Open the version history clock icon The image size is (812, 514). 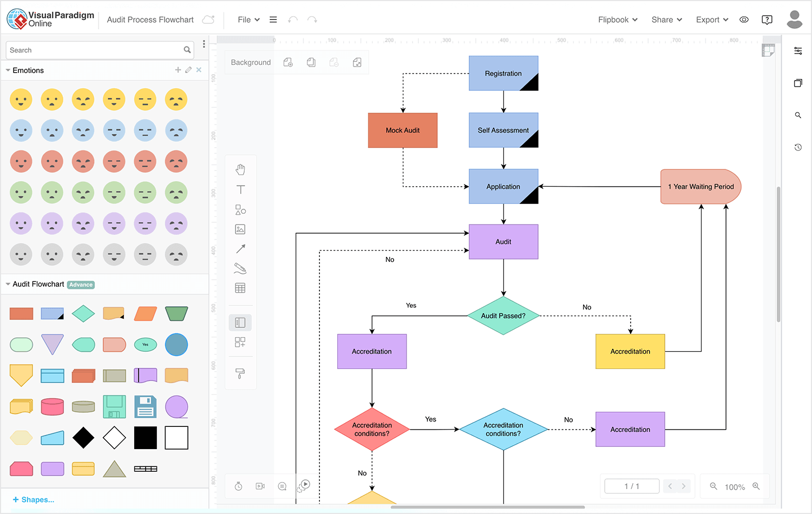pyautogui.click(x=798, y=147)
